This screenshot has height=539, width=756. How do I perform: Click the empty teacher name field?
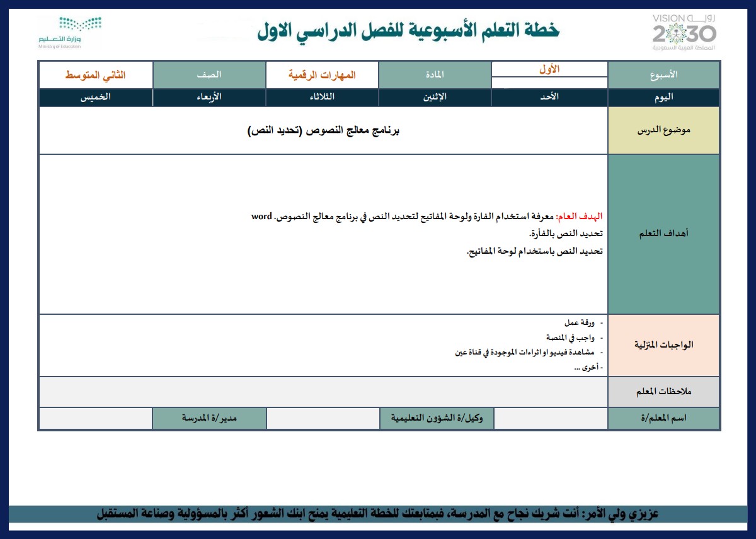point(551,418)
